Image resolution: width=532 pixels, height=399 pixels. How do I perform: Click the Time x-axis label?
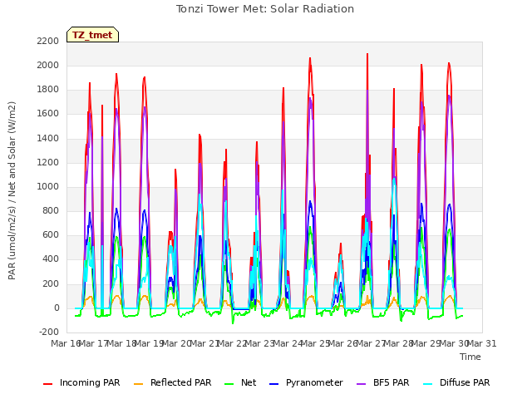pos(470,357)
